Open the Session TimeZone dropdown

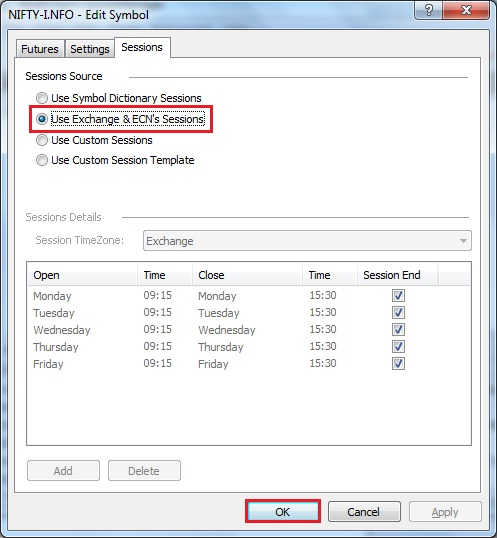307,241
